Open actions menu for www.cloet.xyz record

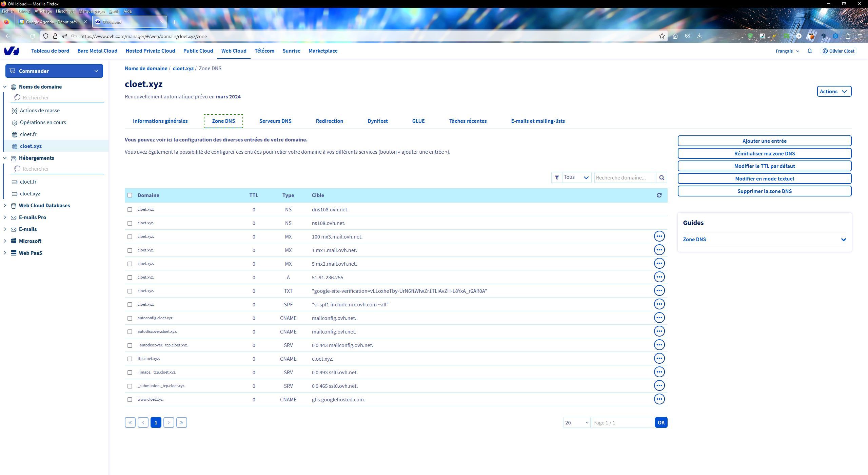coord(659,399)
